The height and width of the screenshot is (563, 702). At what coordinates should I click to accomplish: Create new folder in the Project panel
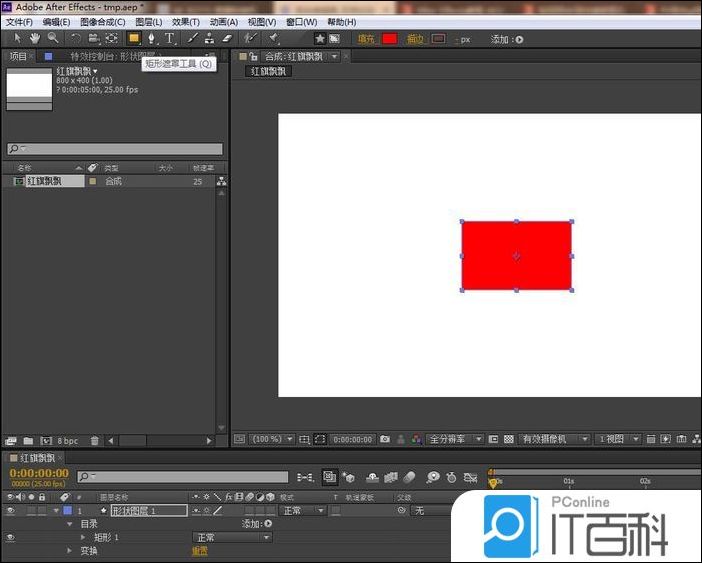tap(28, 440)
